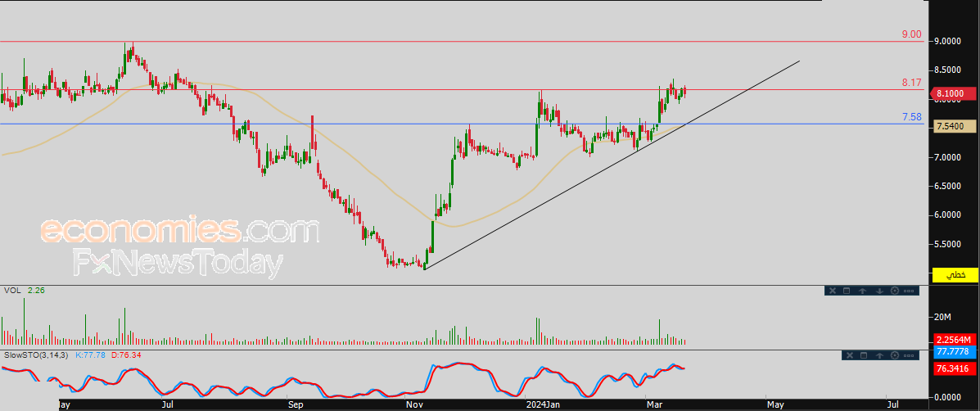Click the K:77.78 stochastic value

pos(91,355)
